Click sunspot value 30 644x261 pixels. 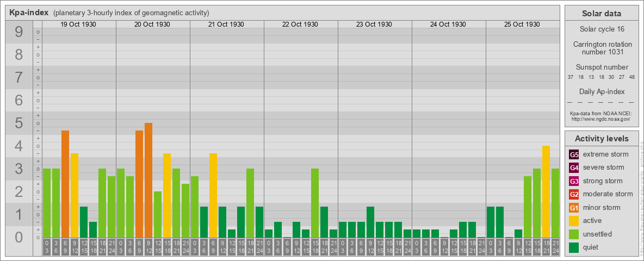point(611,77)
